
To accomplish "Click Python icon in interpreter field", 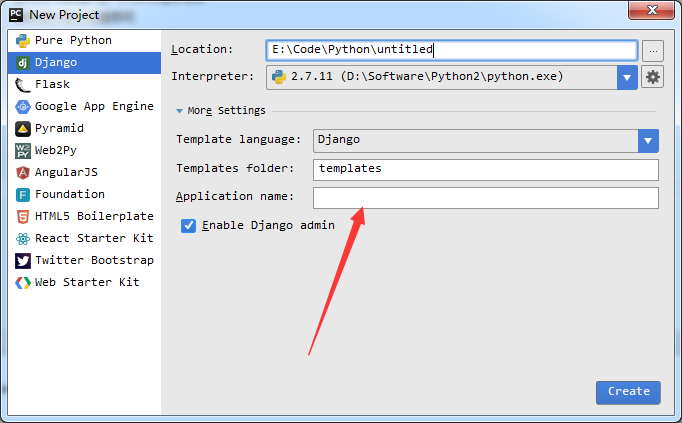I will (279, 77).
